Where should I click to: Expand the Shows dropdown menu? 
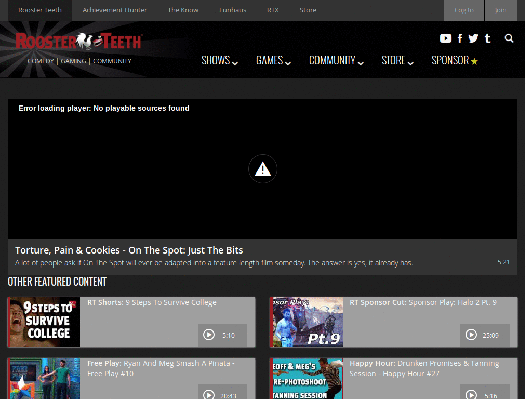pyautogui.click(x=220, y=60)
